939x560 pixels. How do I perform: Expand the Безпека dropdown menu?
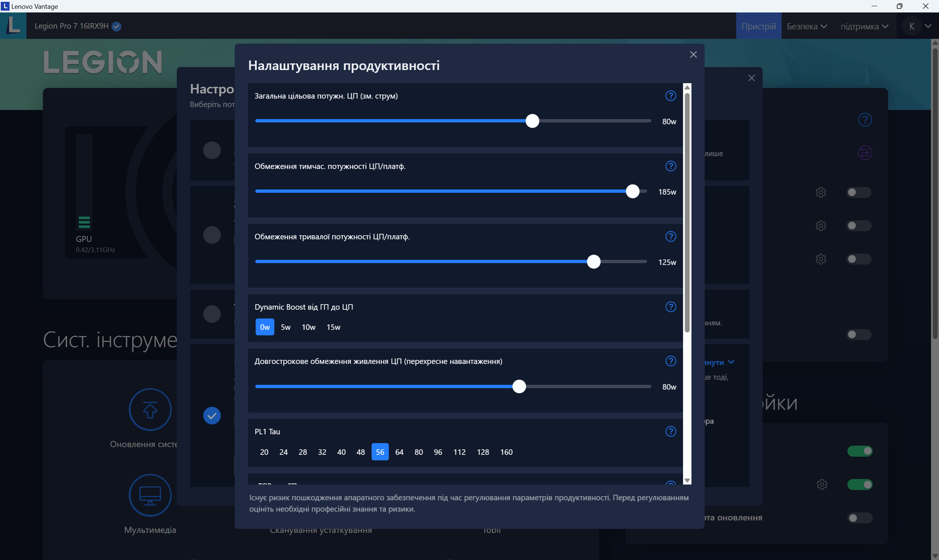807,26
